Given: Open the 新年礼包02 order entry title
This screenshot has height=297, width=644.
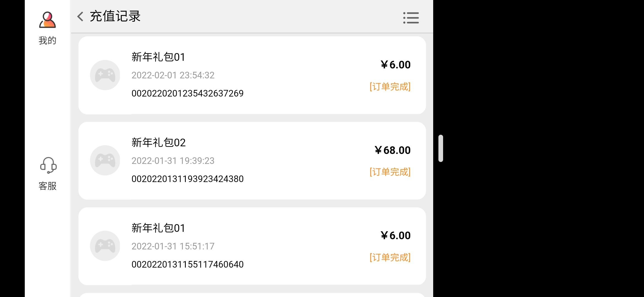Looking at the screenshot, I should pyautogui.click(x=159, y=142).
